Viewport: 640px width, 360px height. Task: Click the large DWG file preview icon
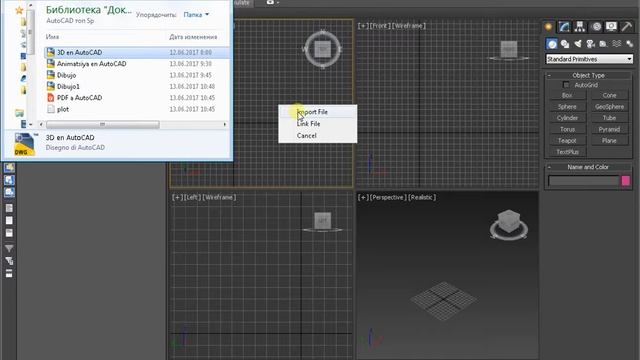click(24, 144)
